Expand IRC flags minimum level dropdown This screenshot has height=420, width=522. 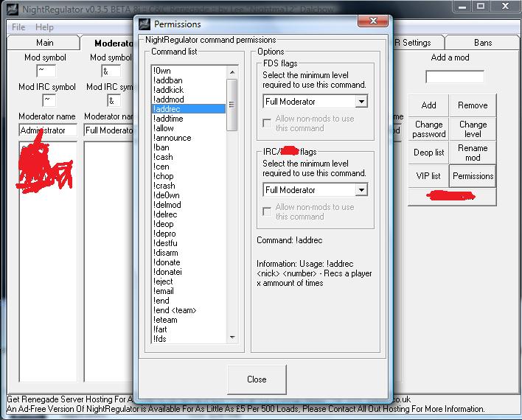coord(361,190)
